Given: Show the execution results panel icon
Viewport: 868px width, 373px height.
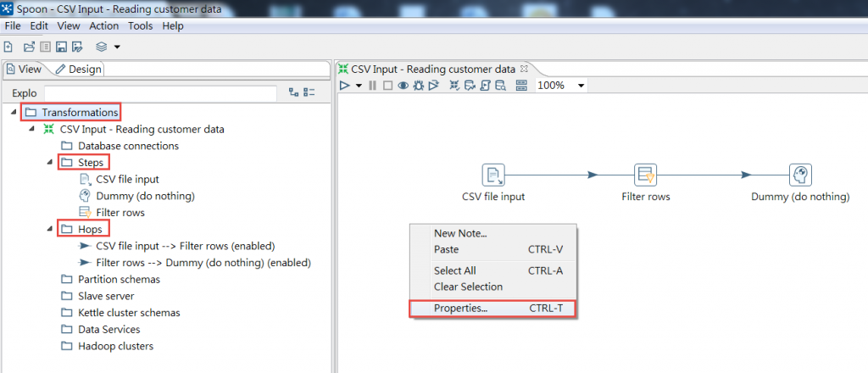Looking at the screenshot, I should coord(521,86).
